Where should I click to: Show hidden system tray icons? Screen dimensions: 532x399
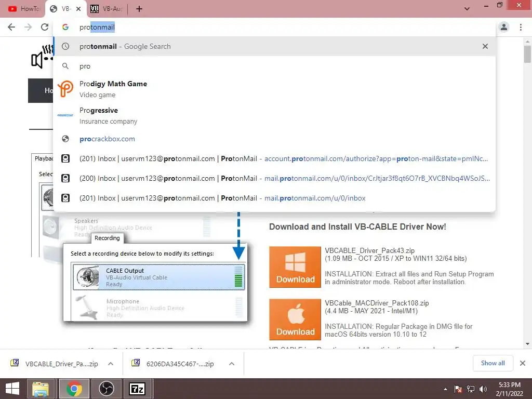click(x=445, y=389)
